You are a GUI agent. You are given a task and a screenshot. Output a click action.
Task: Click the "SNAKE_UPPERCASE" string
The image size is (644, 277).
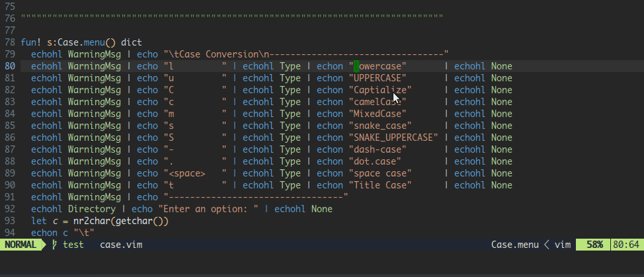pyautogui.click(x=393, y=138)
